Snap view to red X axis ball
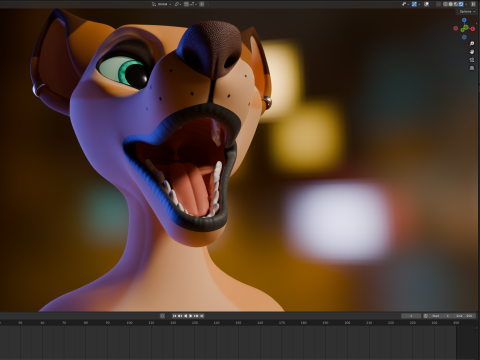The height and width of the screenshot is (360, 480). tap(473, 29)
